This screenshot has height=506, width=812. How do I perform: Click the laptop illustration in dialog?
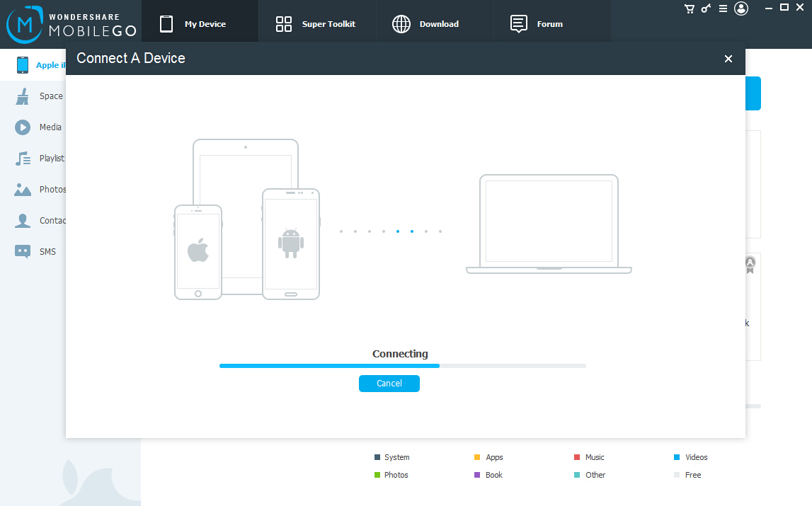click(x=549, y=224)
